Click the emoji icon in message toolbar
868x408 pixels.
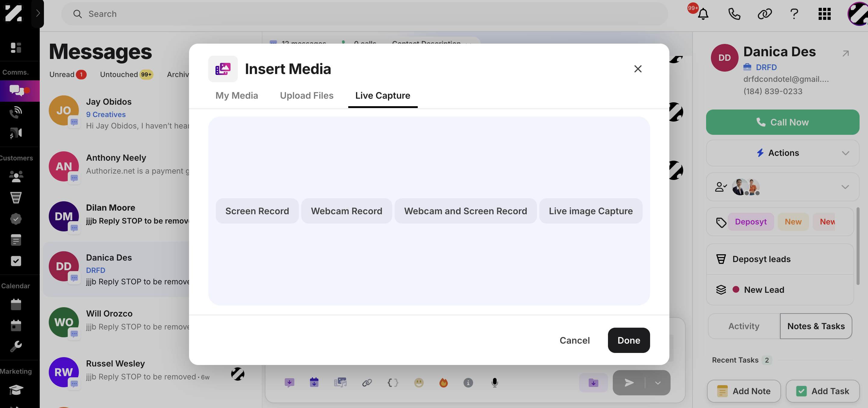click(x=418, y=383)
